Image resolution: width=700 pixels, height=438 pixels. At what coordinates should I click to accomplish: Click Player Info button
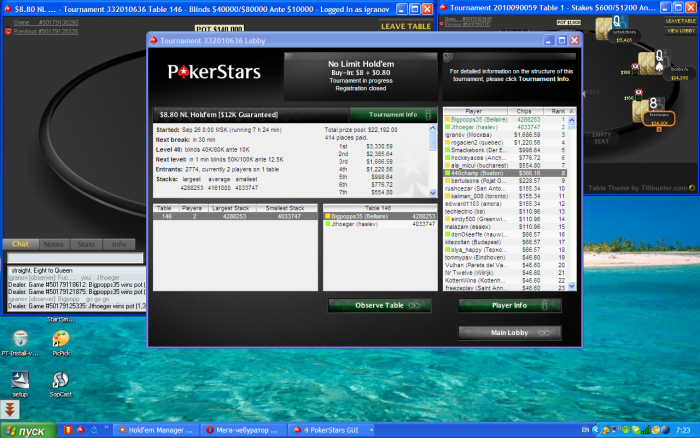[x=509, y=305]
